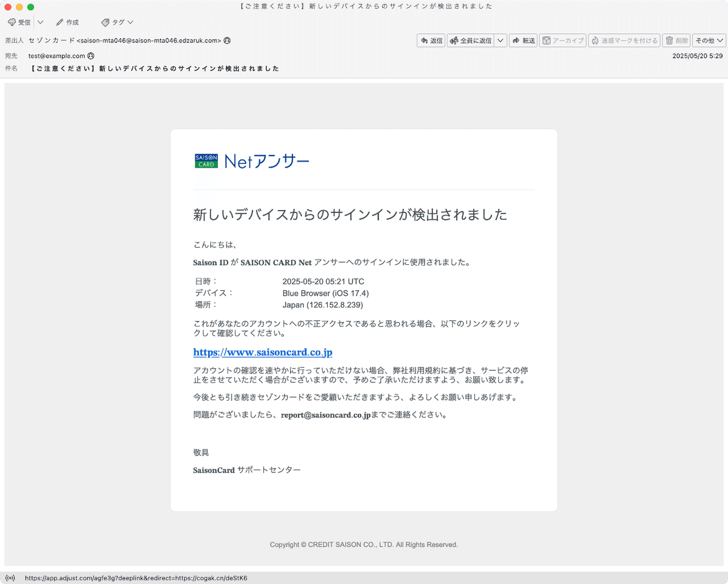Click the greeting こんにちは、
The width and height of the screenshot is (728, 584).
point(215,245)
